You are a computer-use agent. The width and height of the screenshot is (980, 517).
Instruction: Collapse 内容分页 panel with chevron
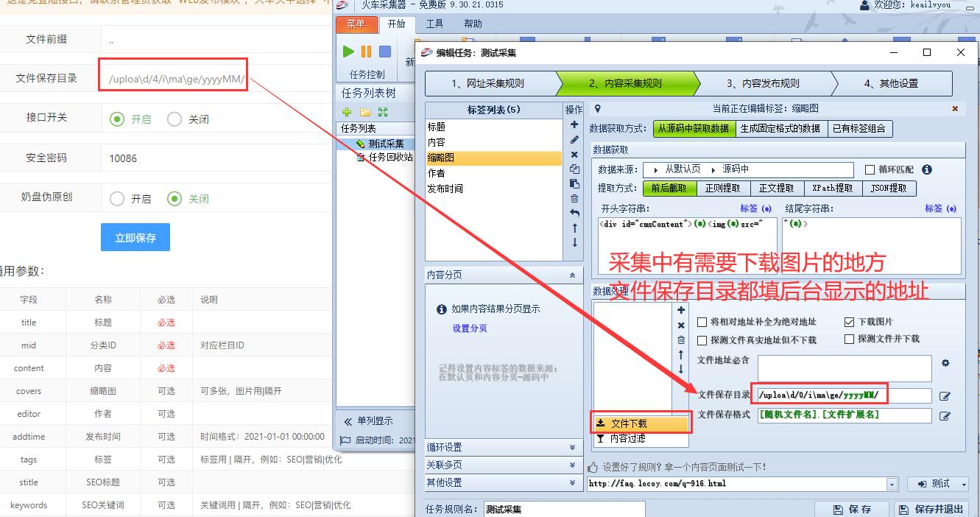[572, 275]
